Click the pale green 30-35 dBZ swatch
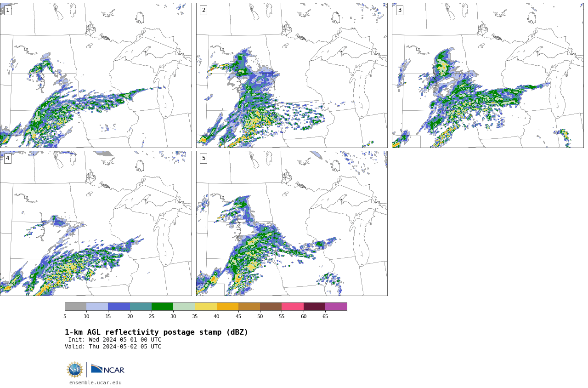The height and width of the screenshot is (388, 588). click(184, 307)
